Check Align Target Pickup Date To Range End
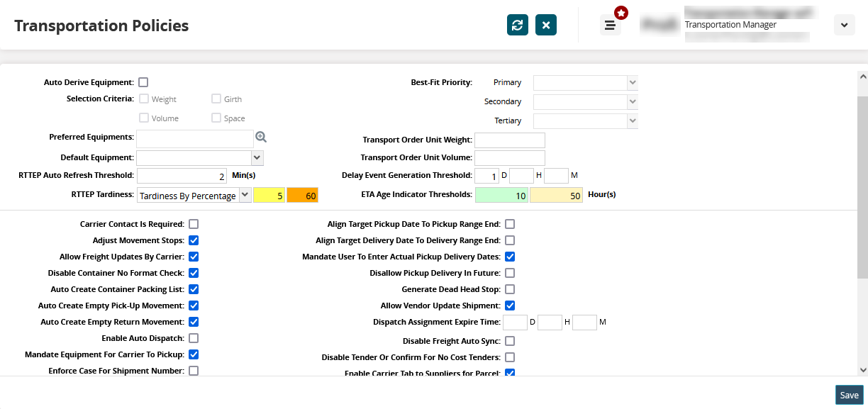The height and width of the screenshot is (409, 868). tap(510, 224)
